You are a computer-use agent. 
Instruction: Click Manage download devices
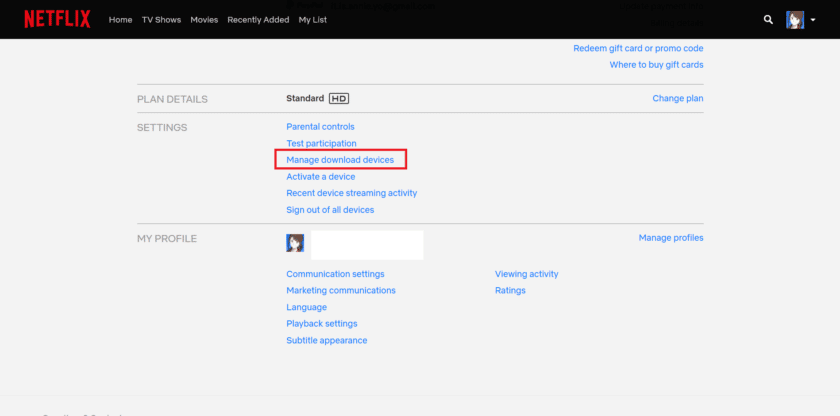coord(340,160)
